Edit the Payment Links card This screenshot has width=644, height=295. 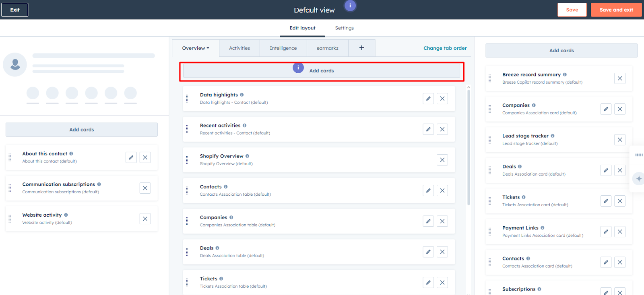click(605, 231)
